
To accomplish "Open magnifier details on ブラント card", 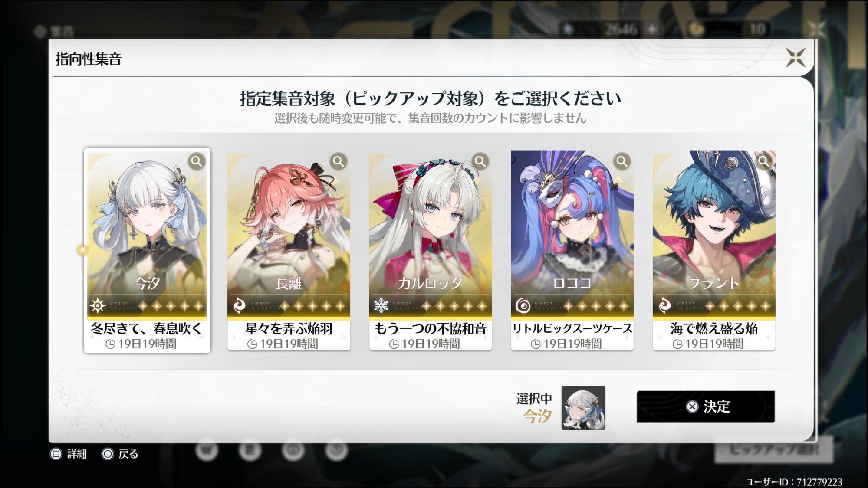I will pyautogui.click(x=764, y=162).
